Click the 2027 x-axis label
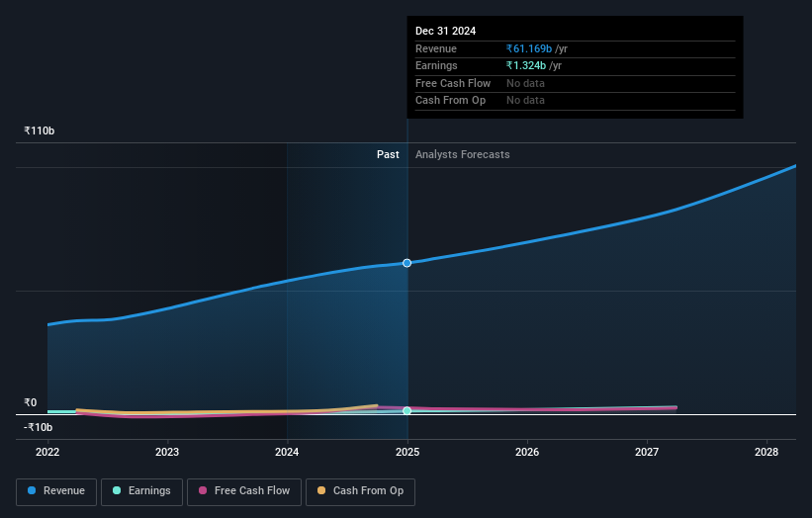812x518 pixels. [647, 453]
